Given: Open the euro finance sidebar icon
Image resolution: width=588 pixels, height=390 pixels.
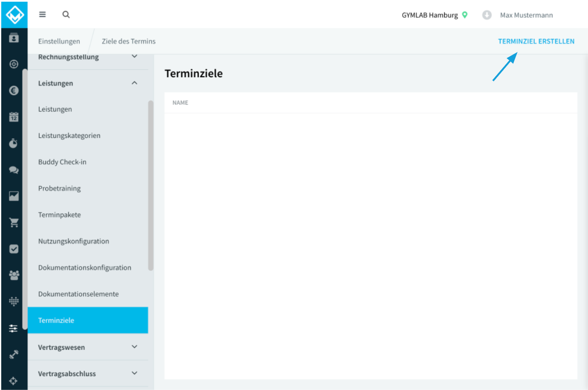Looking at the screenshot, I should tap(14, 90).
